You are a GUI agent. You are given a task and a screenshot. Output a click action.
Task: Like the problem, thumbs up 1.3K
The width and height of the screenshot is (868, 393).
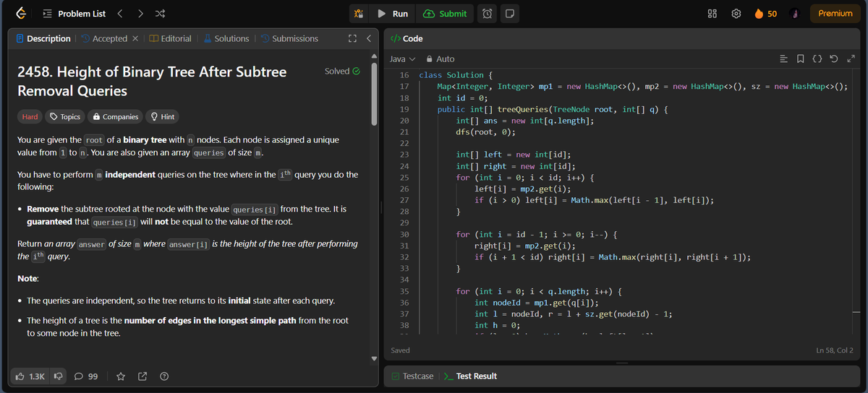(30, 376)
